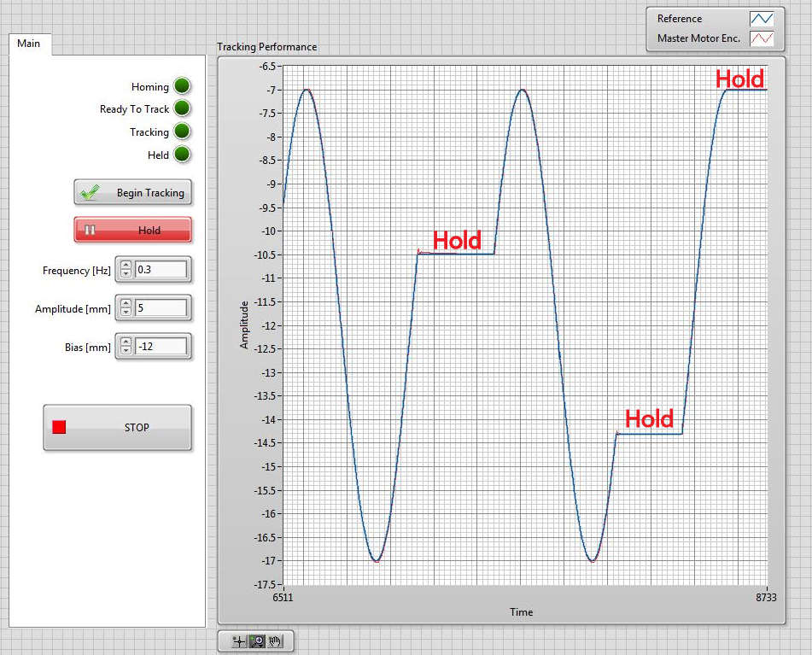This screenshot has height=655, width=812.
Task: Click the Tracking status LED
Action: [x=182, y=132]
